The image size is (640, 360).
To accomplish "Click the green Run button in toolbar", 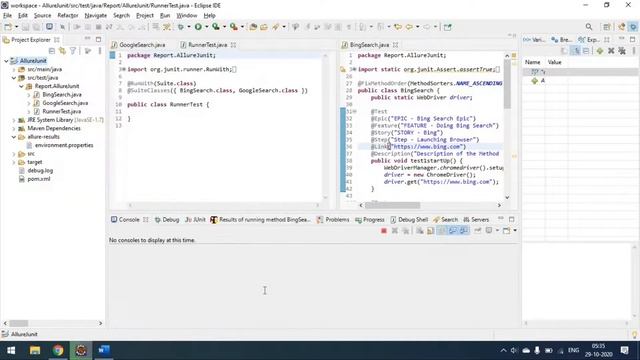I will point(198,27).
